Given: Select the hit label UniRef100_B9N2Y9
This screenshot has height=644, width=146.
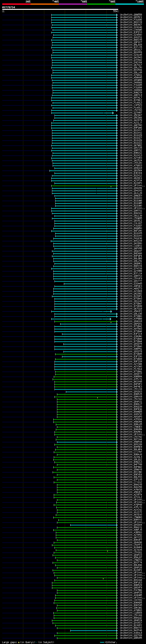Looking at the screenshot, I should [x=131, y=93].
